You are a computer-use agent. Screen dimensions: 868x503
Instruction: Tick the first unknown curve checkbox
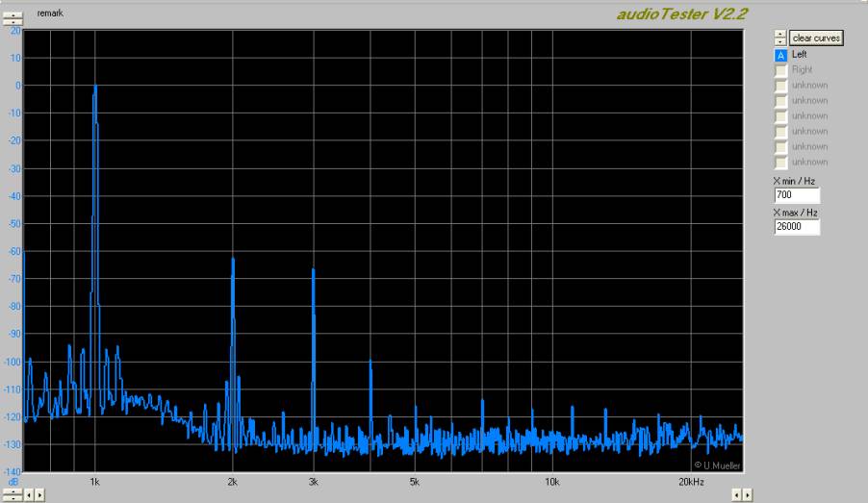(x=780, y=86)
